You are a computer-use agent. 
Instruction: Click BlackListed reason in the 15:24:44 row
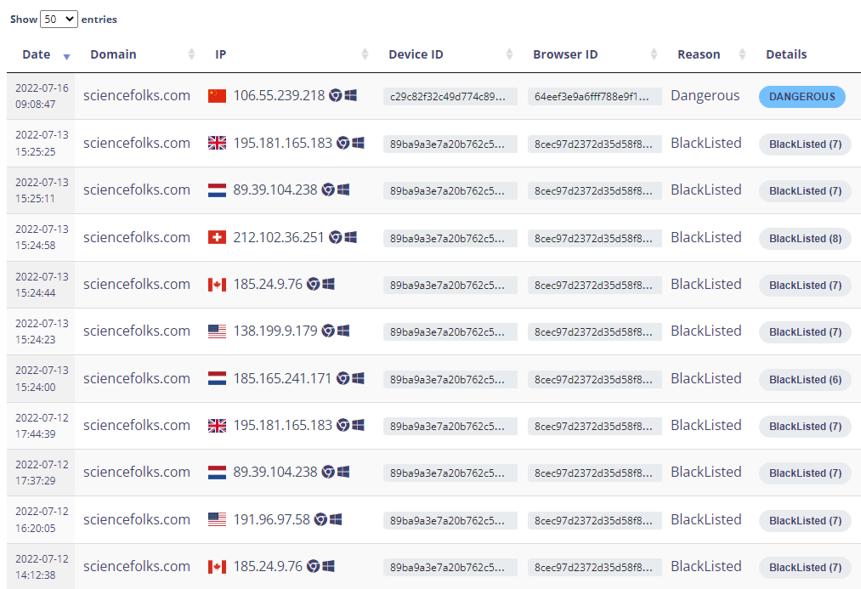706,284
